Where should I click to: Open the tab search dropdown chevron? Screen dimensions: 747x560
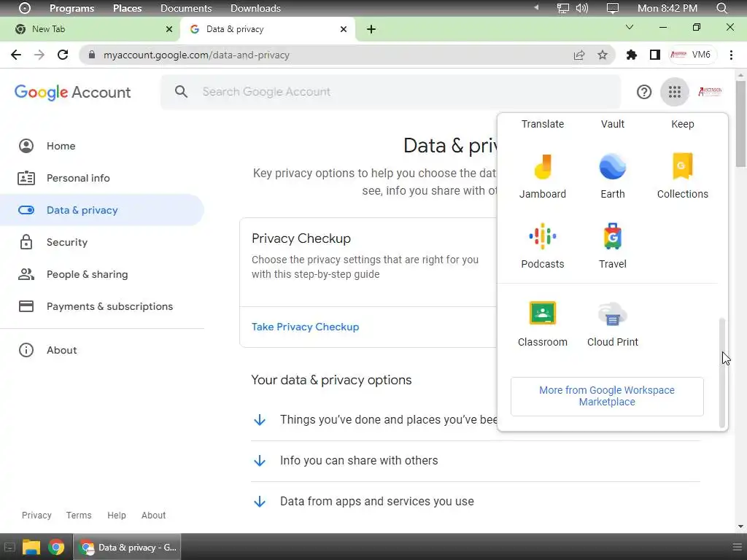(x=630, y=27)
